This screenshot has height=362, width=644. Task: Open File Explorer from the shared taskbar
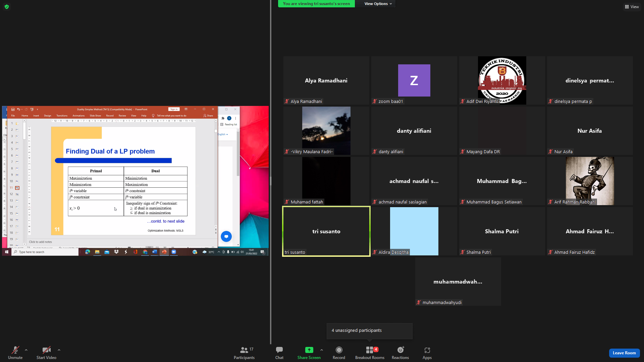pyautogui.click(x=97, y=252)
